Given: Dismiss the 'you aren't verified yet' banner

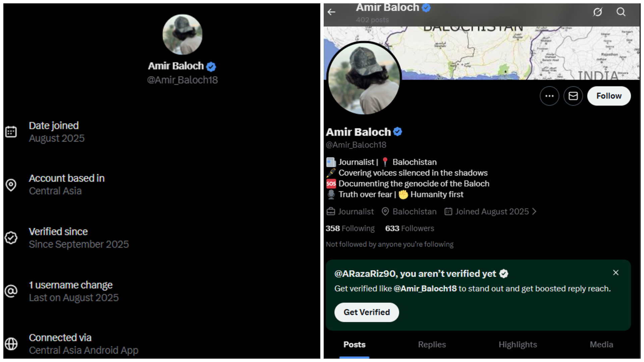Looking at the screenshot, I should click(616, 273).
